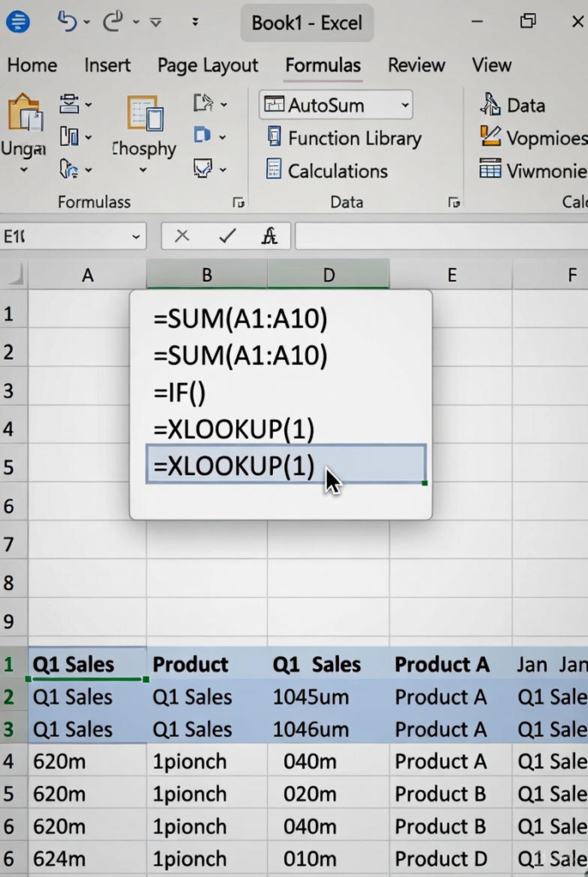Select the =IF() suggestion
588x877 pixels.
tap(181, 392)
